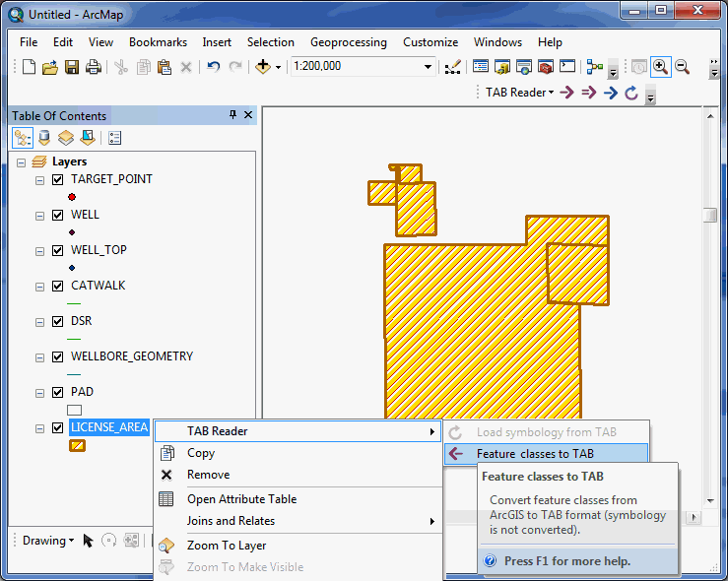Choose Open Attribute Table
This screenshot has width=728, height=581.
298,499
